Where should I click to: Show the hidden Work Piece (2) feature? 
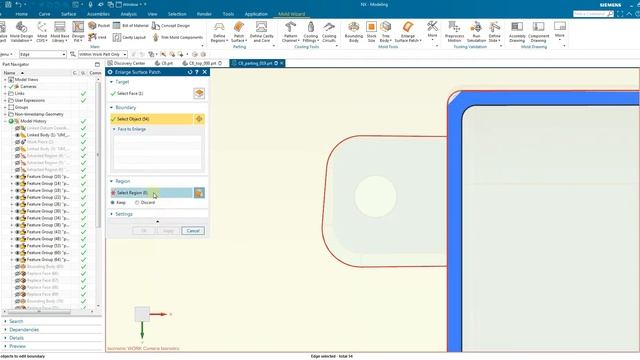[18, 142]
